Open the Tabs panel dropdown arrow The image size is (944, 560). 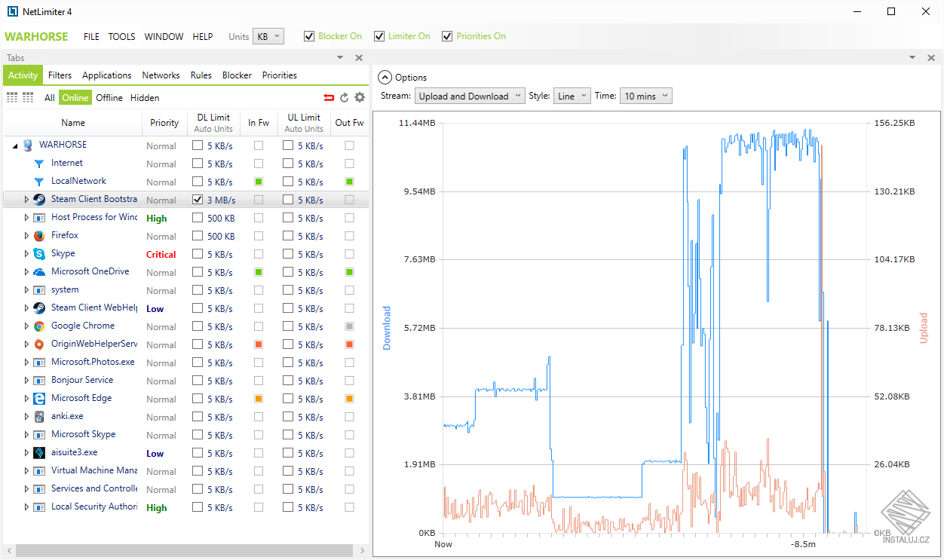tap(340, 58)
